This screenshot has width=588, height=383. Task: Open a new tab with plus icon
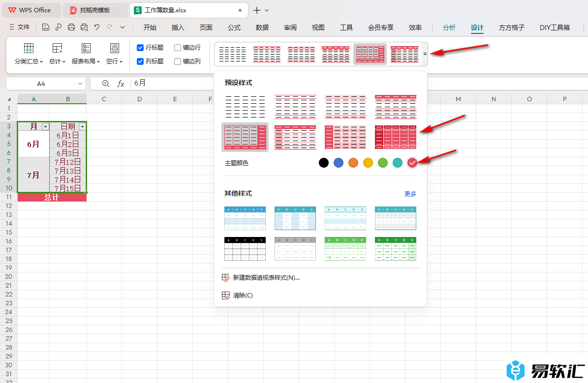point(256,10)
